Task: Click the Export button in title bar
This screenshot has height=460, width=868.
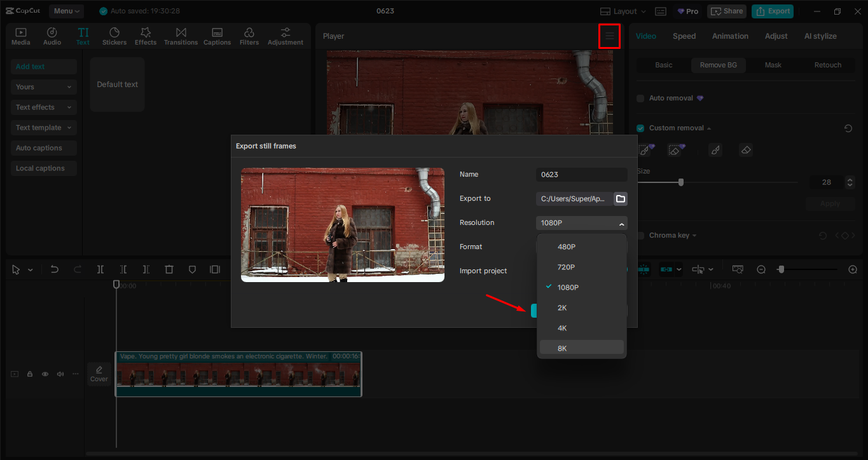Action: tap(772, 11)
